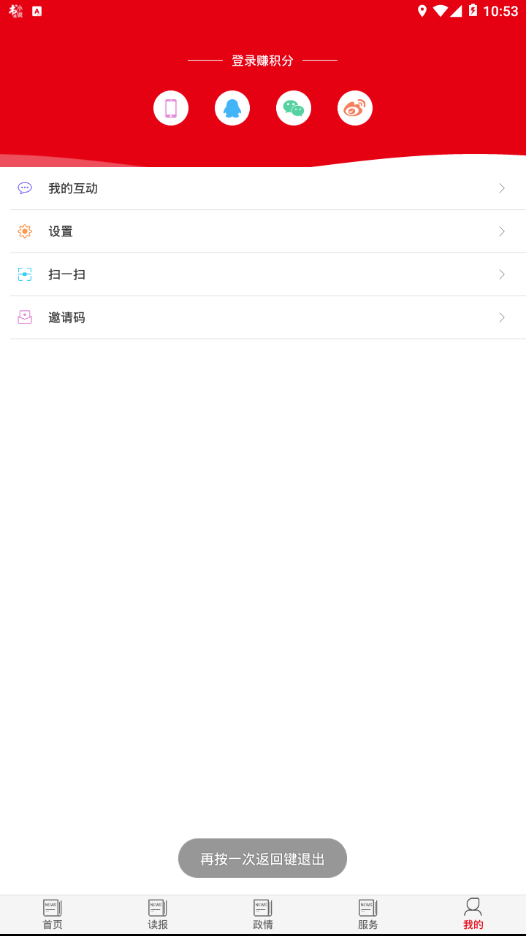Switch to the 首页 tab
This screenshot has height=936, width=526.
pyautogui.click(x=53, y=915)
